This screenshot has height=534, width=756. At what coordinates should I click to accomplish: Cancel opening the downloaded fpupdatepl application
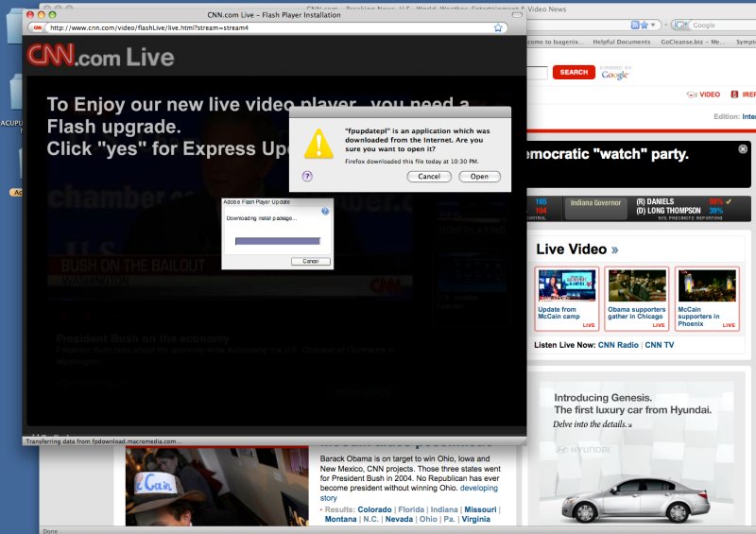(x=429, y=177)
